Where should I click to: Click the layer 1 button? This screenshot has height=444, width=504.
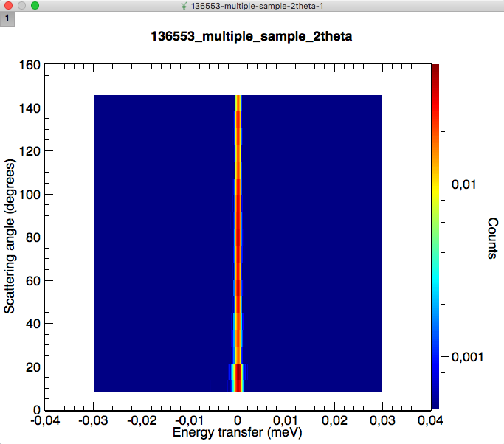7,18
